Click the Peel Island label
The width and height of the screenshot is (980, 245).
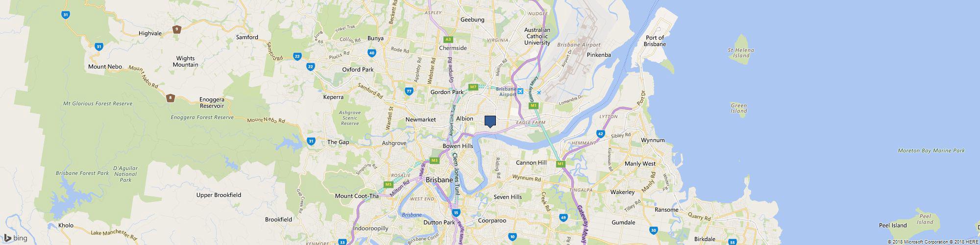(893, 225)
